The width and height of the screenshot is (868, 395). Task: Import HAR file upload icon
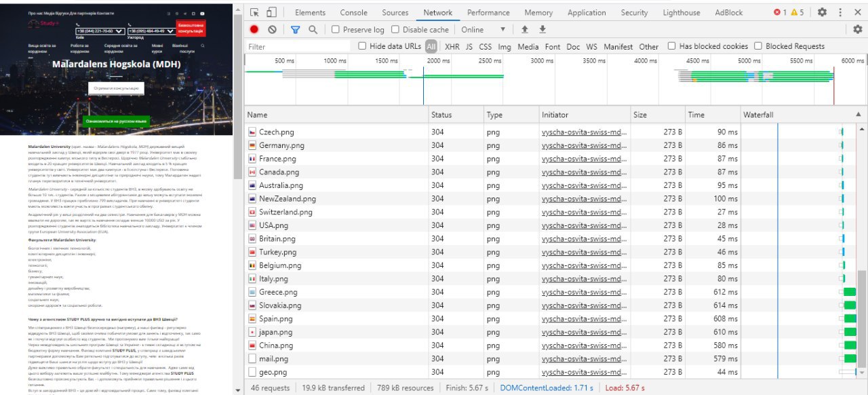click(x=524, y=29)
